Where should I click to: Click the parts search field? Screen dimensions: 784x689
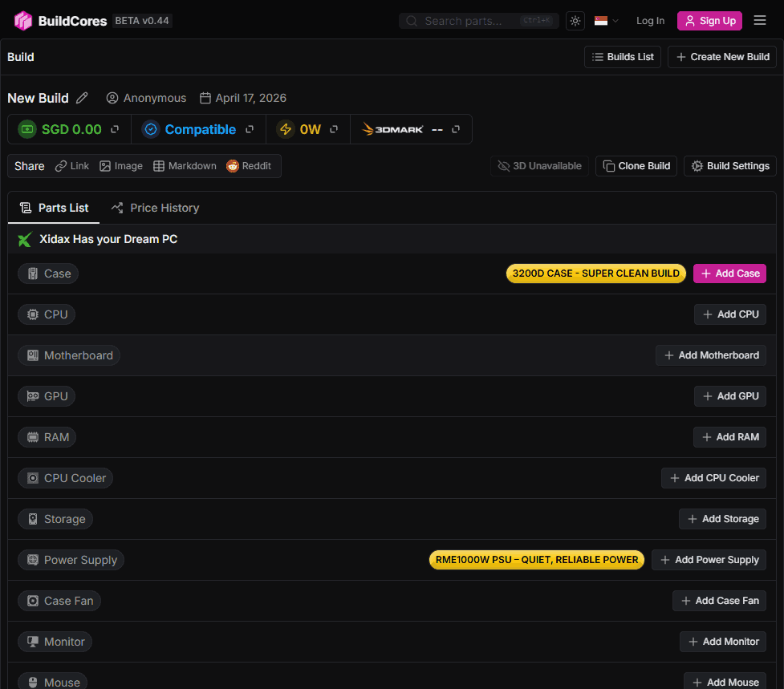point(473,20)
